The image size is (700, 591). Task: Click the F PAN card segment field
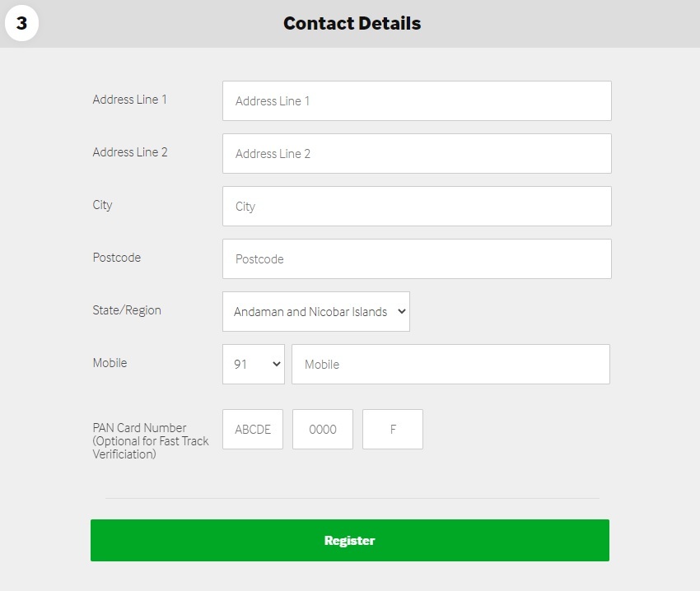392,429
